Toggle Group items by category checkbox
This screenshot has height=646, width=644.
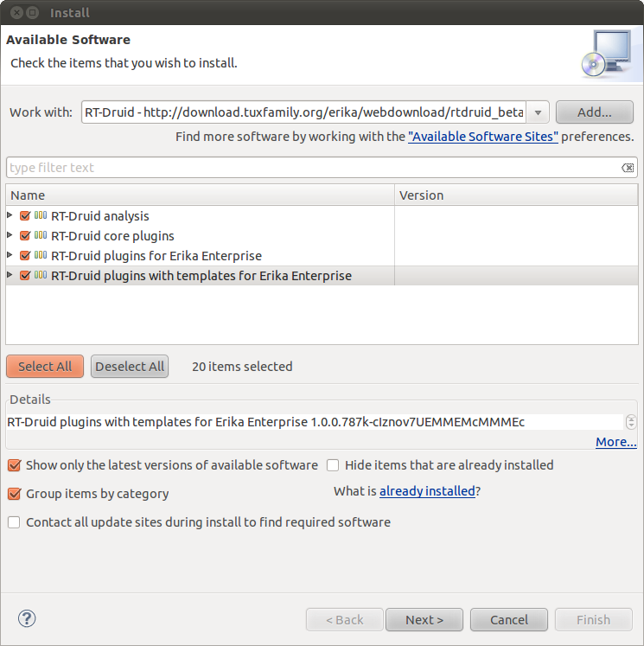click(x=14, y=494)
